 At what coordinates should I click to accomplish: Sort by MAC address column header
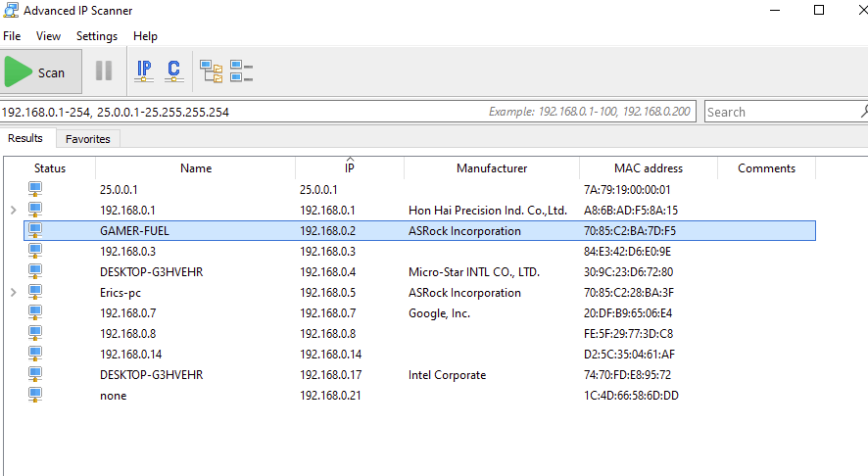click(x=649, y=168)
